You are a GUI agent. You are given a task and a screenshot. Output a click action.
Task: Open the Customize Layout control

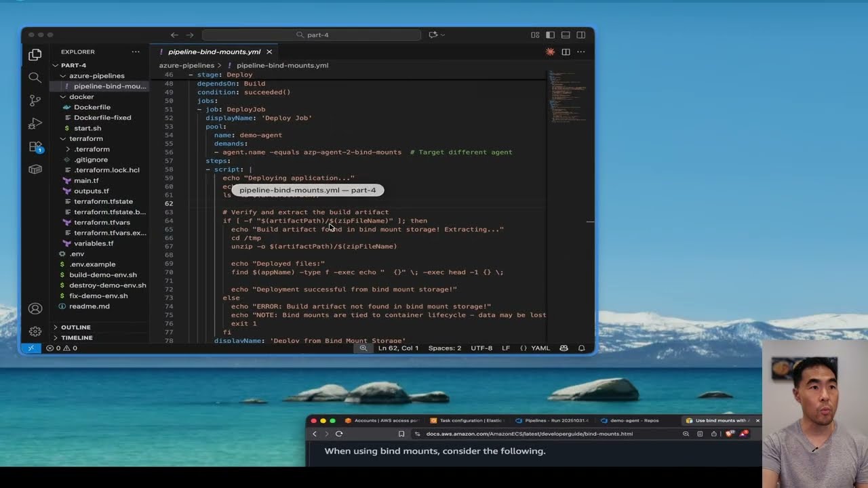point(535,35)
